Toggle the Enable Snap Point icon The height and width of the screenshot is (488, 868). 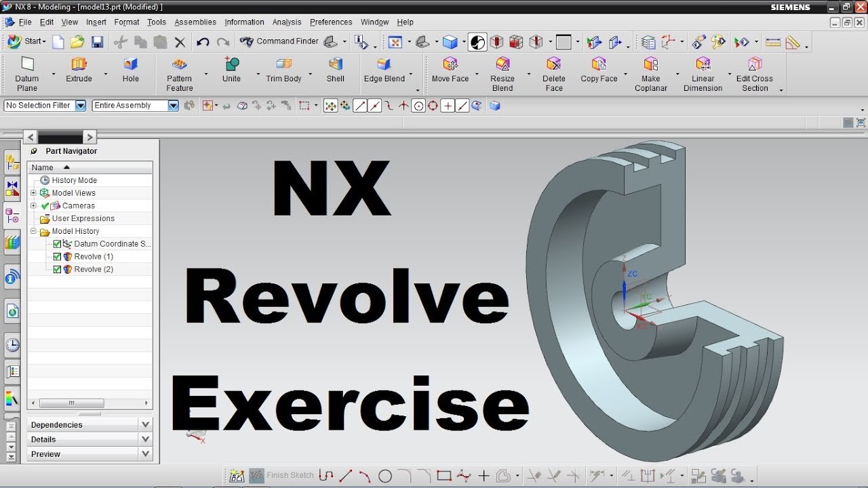coord(330,106)
